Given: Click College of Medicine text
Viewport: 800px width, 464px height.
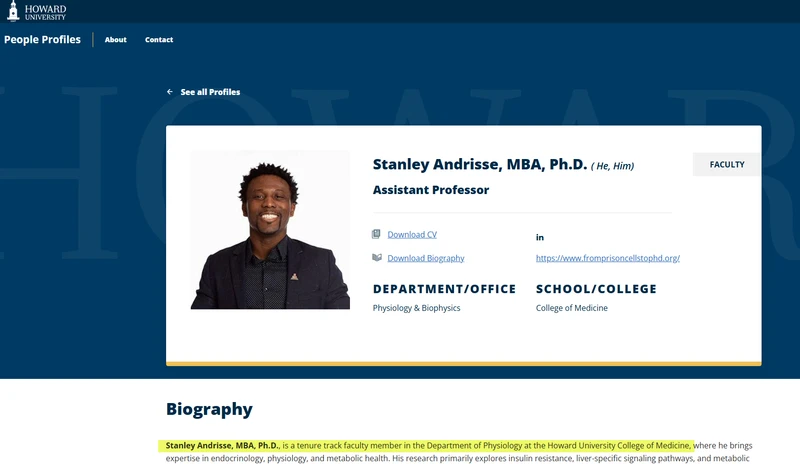Looking at the screenshot, I should click(x=571, y=308).
